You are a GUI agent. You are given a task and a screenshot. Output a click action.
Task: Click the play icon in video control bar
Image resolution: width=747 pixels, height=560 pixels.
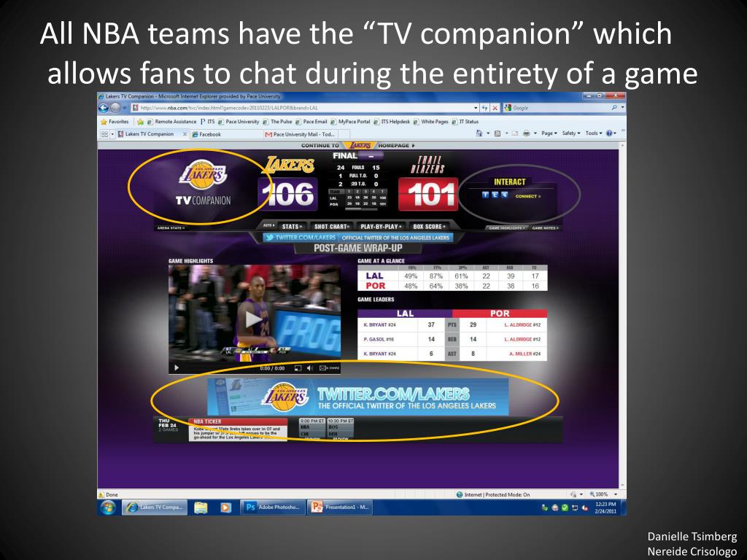(177, 368)
